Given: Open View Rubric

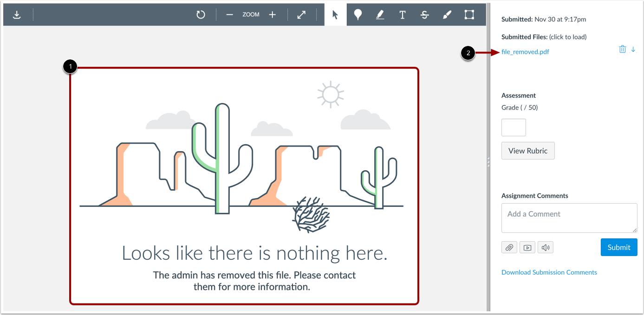Looking at the screenshot, I should [x=528, y=150].
